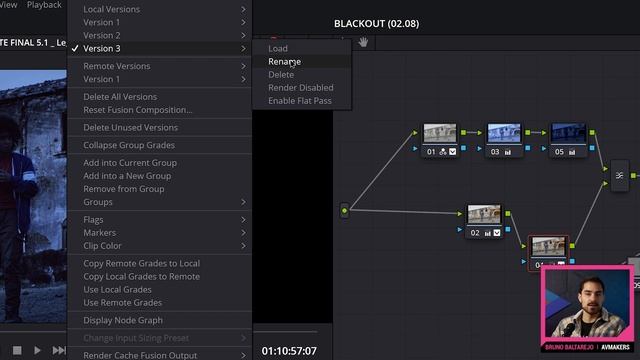Choose Use Local Grades
This screenshot has height=360, width=640.
tap(160, 289)
